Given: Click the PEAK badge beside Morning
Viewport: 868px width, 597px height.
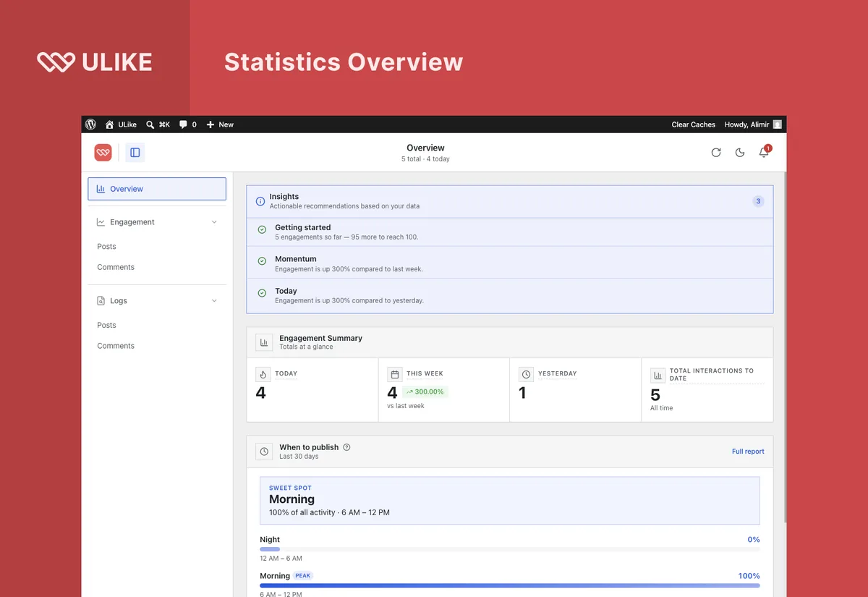Looking at the screenshot, I should tap(303, 576).
